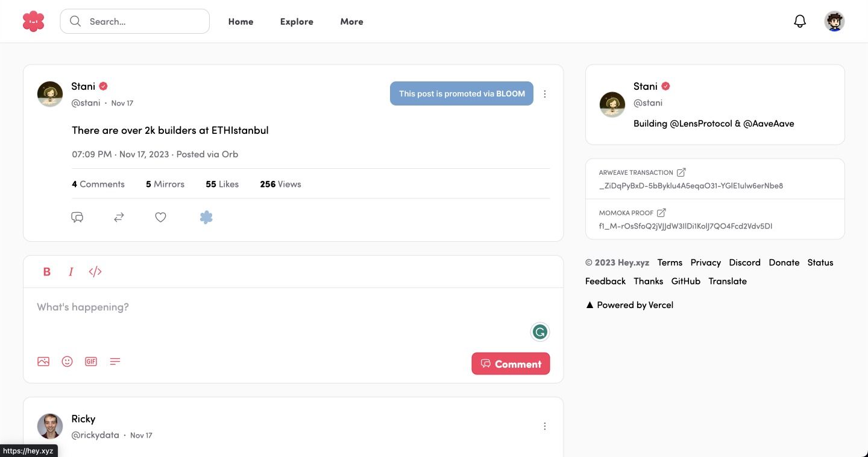Viewport: 868px width, 457px height.
Task: Open the Privacy footer link
Action: click(x=706, y=262)
